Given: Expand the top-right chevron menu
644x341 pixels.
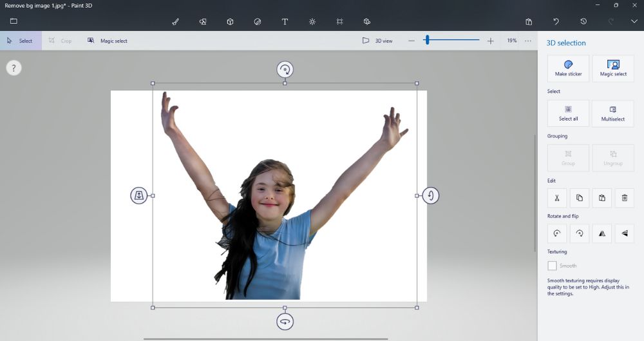Looking at the screenshot, I should pos(634,21).
